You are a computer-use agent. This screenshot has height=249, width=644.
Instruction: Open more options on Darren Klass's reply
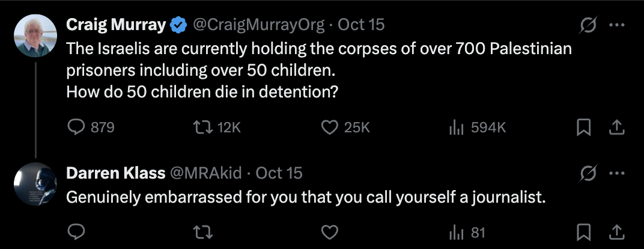tap(616, 174)
